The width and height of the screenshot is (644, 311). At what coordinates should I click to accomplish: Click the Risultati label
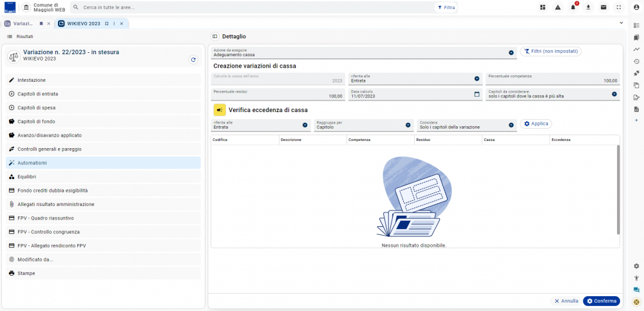click(x=24, y=37)
